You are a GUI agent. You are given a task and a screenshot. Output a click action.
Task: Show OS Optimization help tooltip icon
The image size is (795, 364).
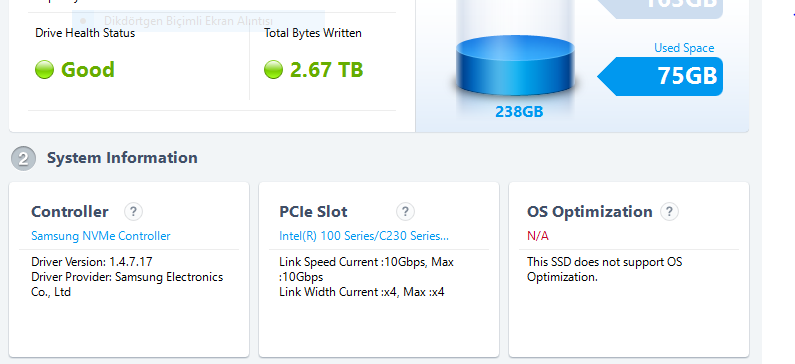(669, 211)
